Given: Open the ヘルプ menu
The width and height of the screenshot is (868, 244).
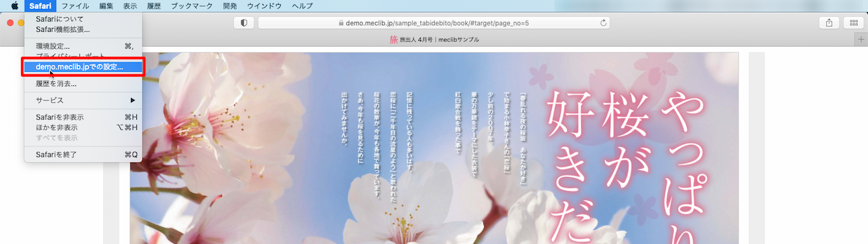Looking at the screenshot, I should 302,5.
